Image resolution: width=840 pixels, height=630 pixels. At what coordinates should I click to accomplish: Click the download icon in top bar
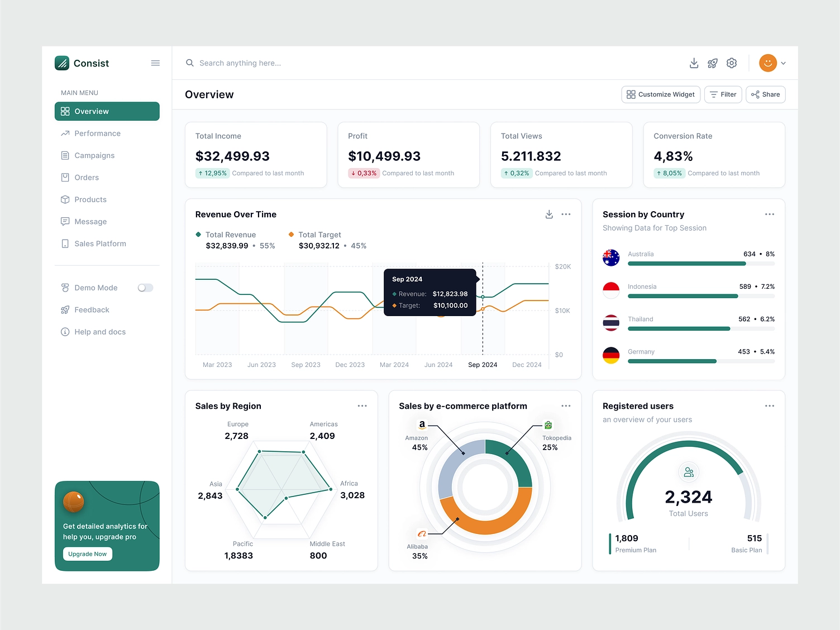click(694, 63)
